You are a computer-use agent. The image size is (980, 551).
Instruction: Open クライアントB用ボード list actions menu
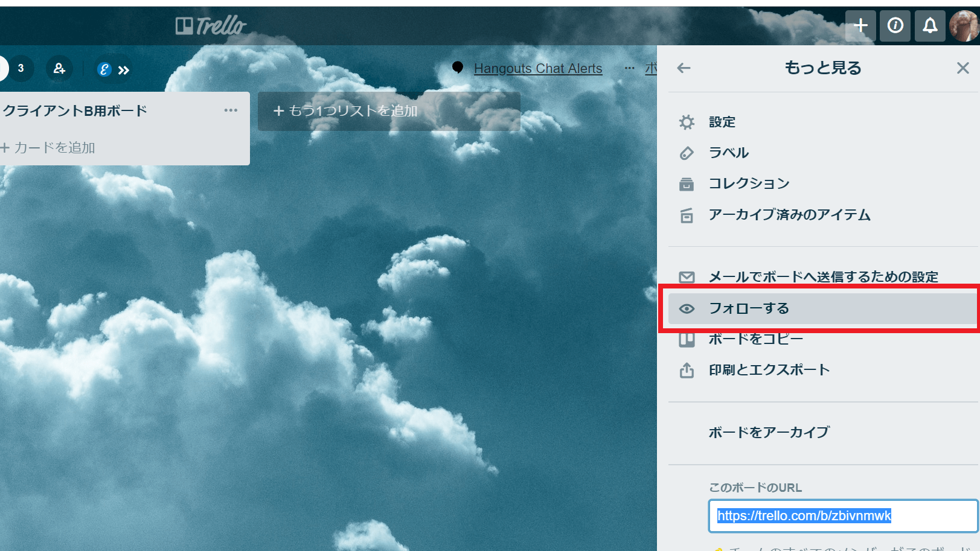[x=231, y=110]
